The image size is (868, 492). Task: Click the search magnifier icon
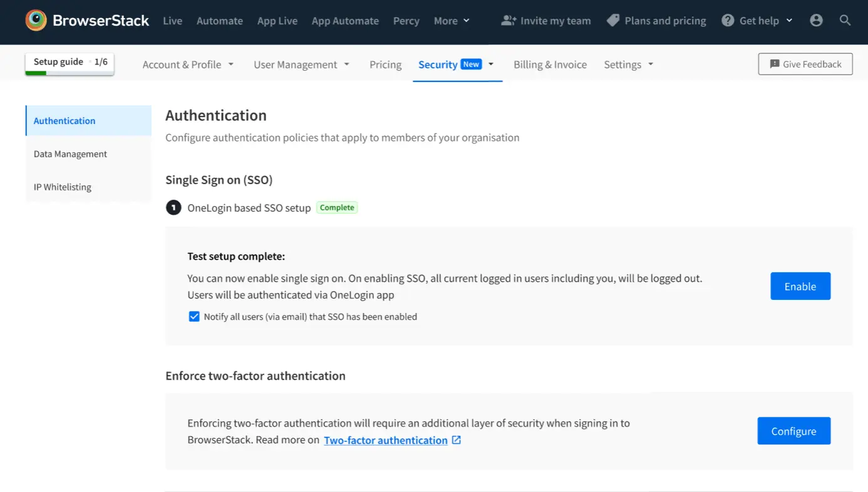coord(845,21)
